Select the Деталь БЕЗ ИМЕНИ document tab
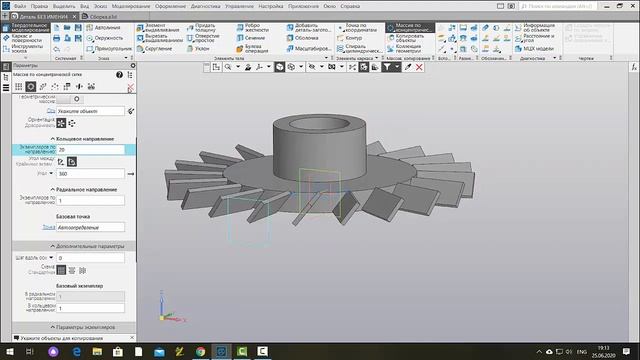This screenshot has height=360, width=640. tap(43, 17)
